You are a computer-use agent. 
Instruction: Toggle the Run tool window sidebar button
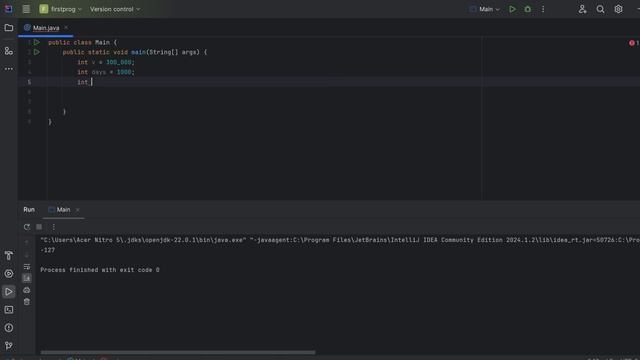point(9,292)
